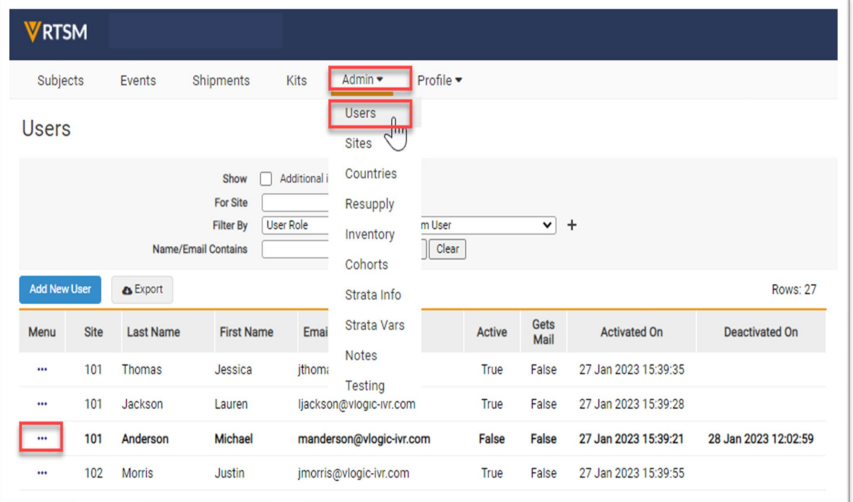Click the Add New User button
The image size is (853, 502).
point(60,290)
